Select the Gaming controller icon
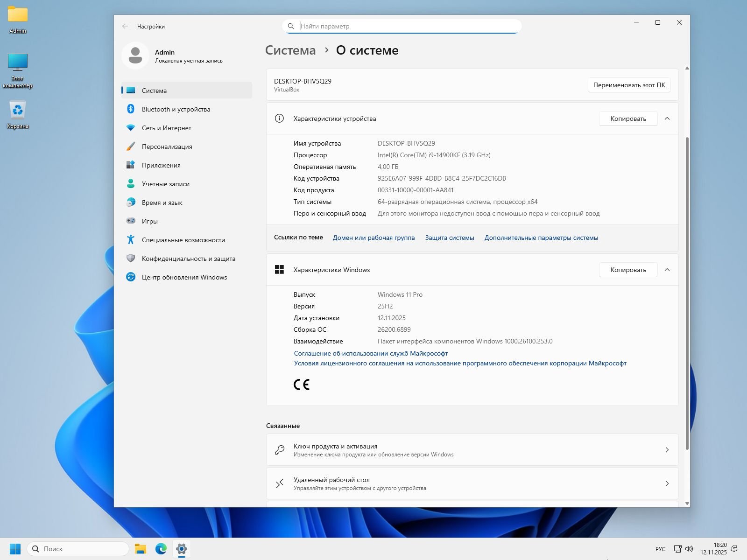This screenshot has height=560, width=747. coord(131,221)
